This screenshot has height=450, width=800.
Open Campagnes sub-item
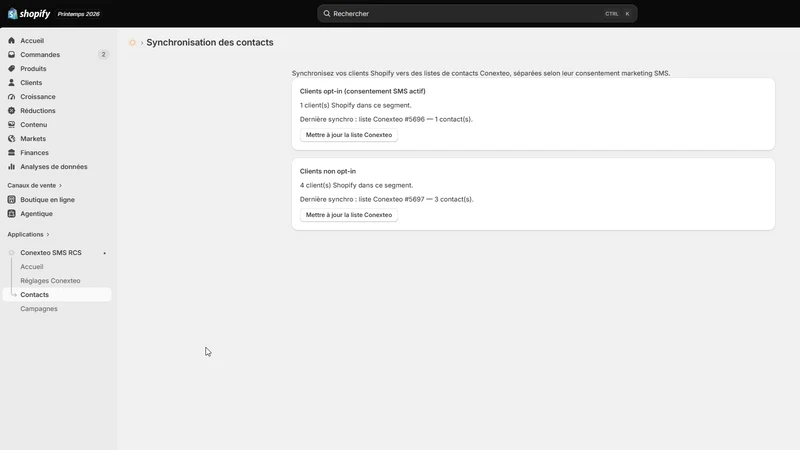coord(39,309)
